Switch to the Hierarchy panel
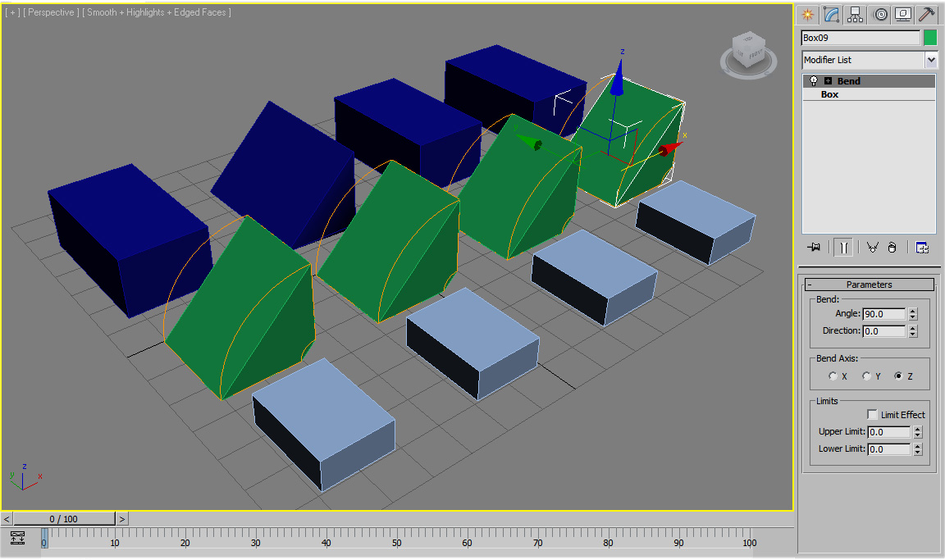 tap(855, 14)
